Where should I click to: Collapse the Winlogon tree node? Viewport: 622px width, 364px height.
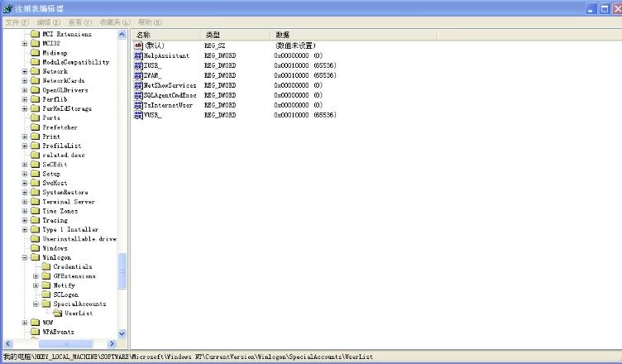[25, 257]
